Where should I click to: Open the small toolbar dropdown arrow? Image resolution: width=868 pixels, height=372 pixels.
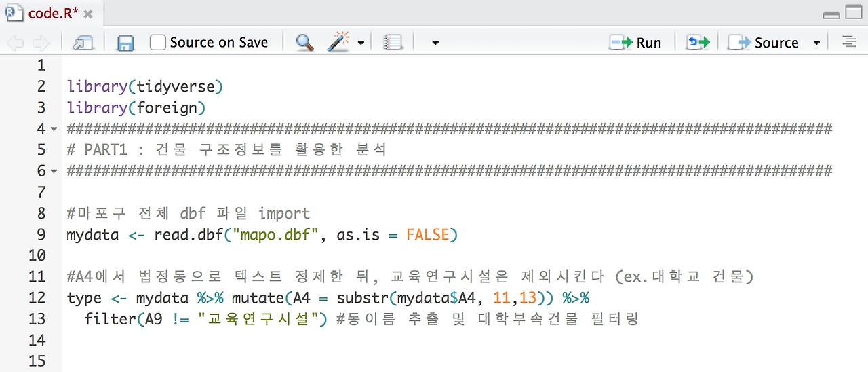pos(435,43)
